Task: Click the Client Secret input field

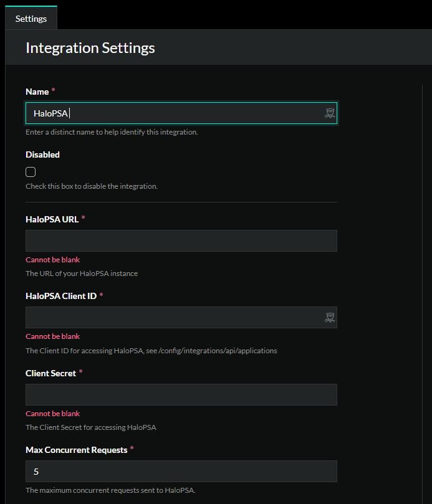Action: point(181,394)
